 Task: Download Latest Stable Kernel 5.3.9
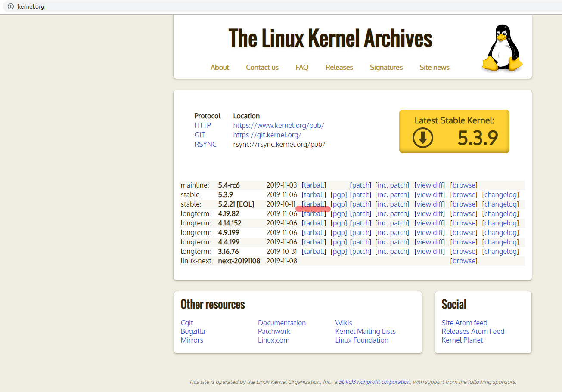coord(454,131)
